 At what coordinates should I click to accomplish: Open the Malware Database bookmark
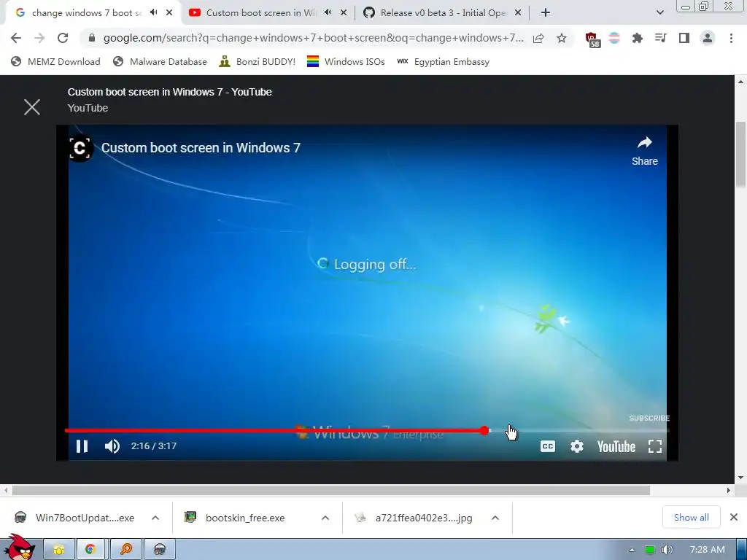coord(160,61)
